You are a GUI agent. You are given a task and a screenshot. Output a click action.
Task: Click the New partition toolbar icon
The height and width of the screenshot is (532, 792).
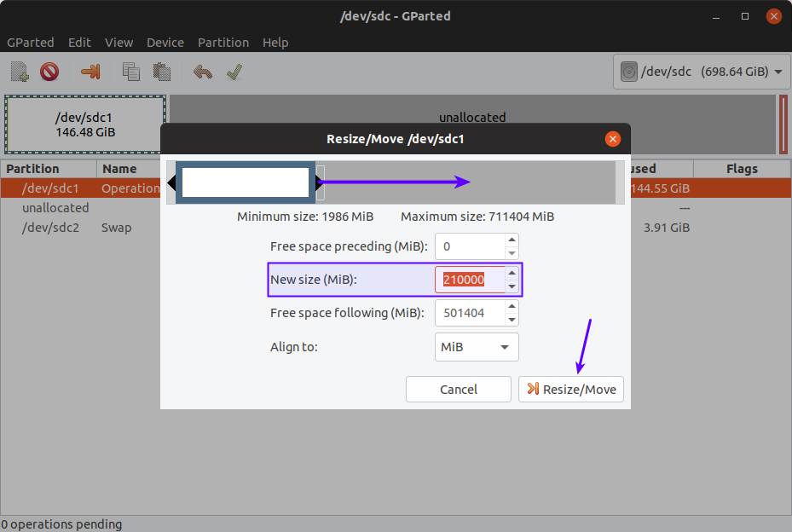coord(20,72)
